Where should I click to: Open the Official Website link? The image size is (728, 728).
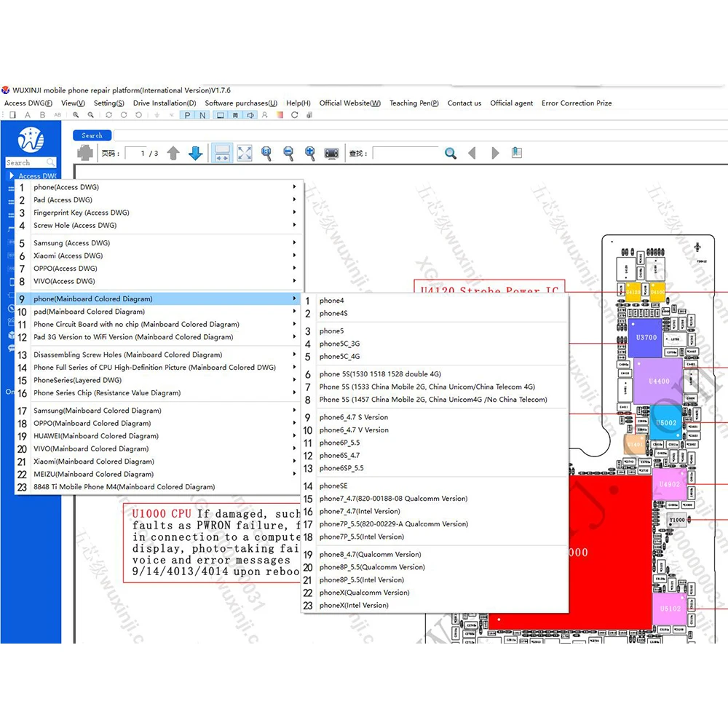tap(350, 103)
